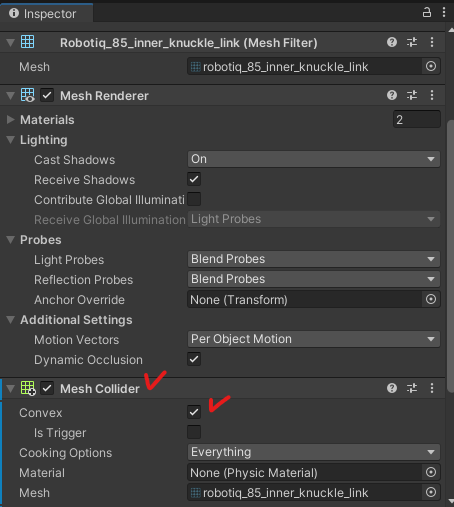Click the Mesh Collider component title
This screenshot has width=454, height=507.
point(100,389)
